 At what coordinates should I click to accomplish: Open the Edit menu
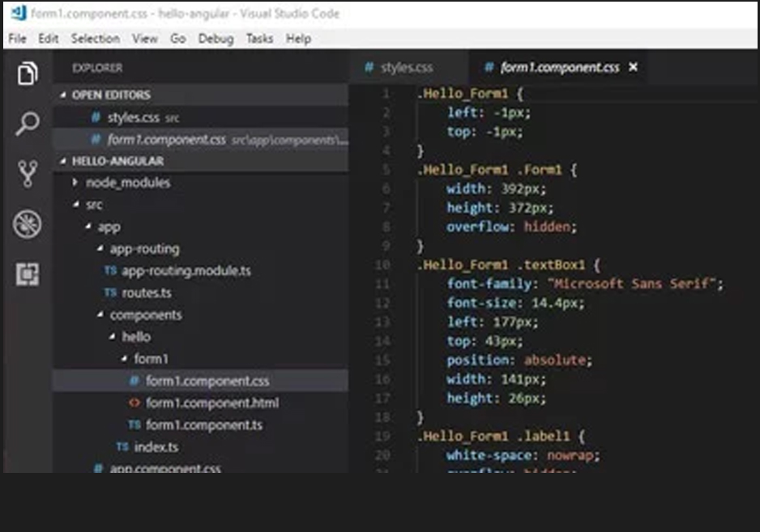click(x=49, y=38)
